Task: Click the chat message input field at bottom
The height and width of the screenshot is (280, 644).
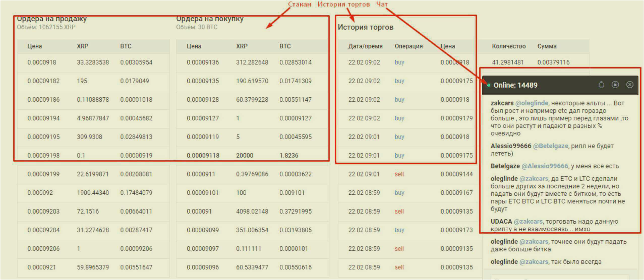Action: (x=560, y=277)
